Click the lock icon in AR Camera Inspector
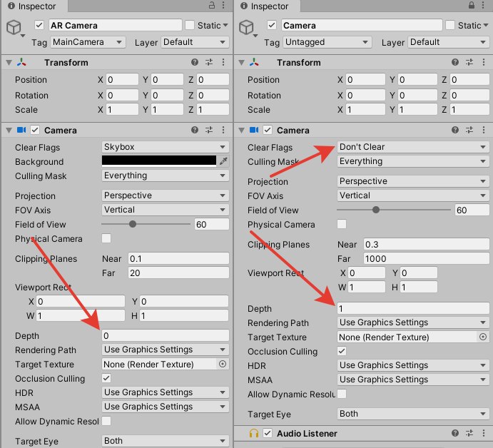 pyautogui.click(x=212, y=5)
